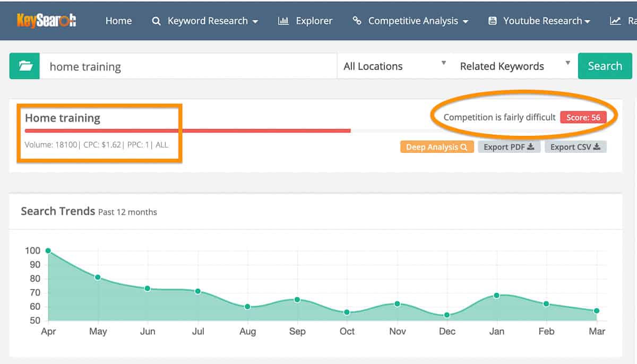Screen dimensions: 637x364
Task: Select the bar chart icon next to Explorer
Action: click(283, 21)
